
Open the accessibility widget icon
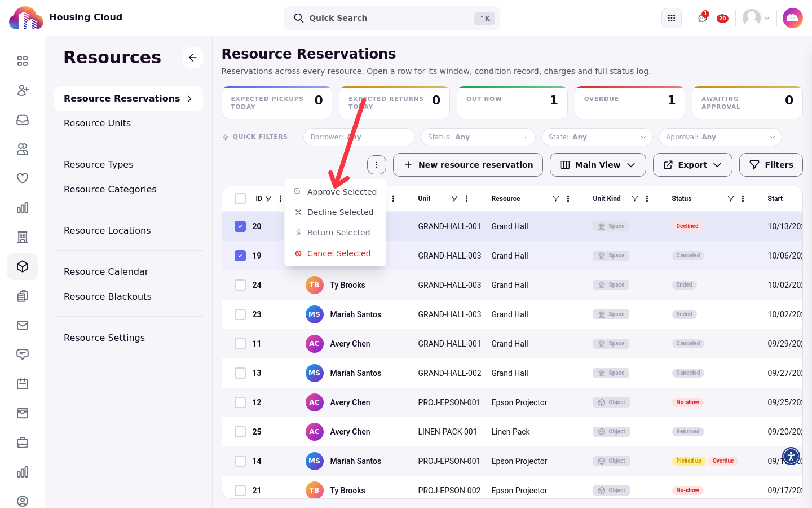click(x=791, y=456)
